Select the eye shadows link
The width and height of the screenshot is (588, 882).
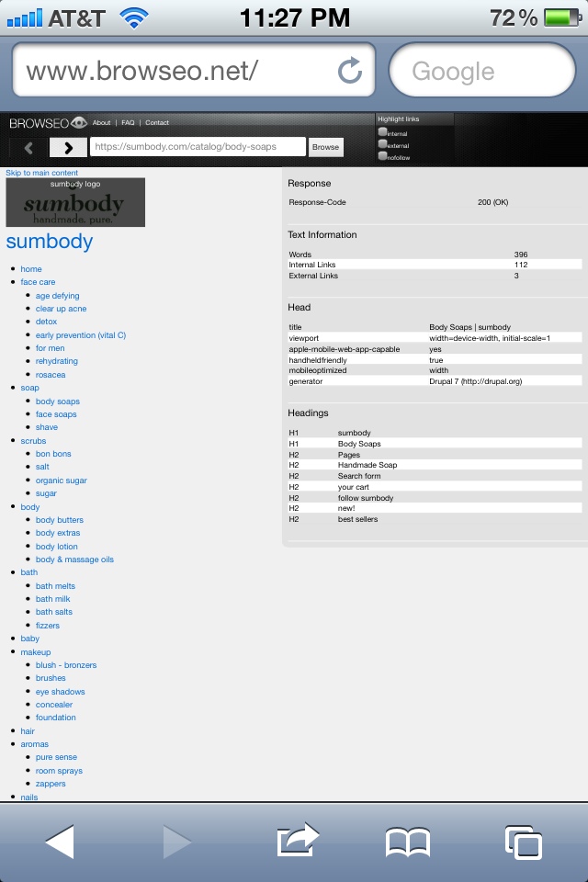[61, 691]
